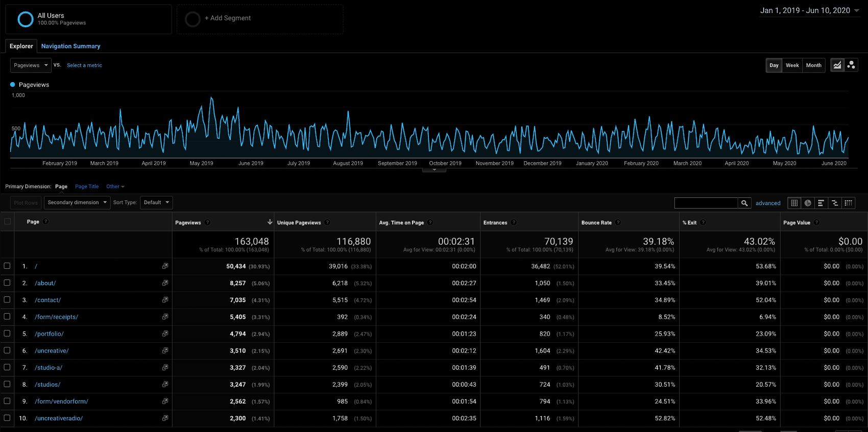The image size is (868, 432).
Task: Select the Percentage pie chart view icon
Action: (808, 203)
